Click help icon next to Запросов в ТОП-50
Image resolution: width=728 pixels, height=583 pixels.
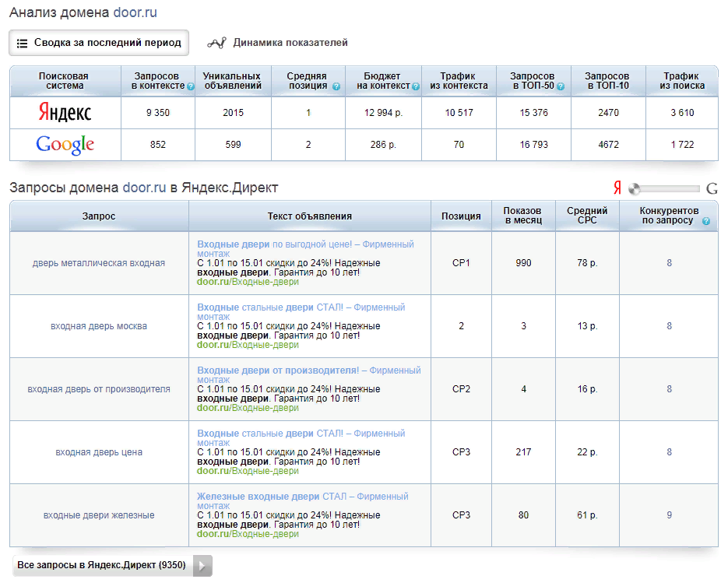point(561,86)
